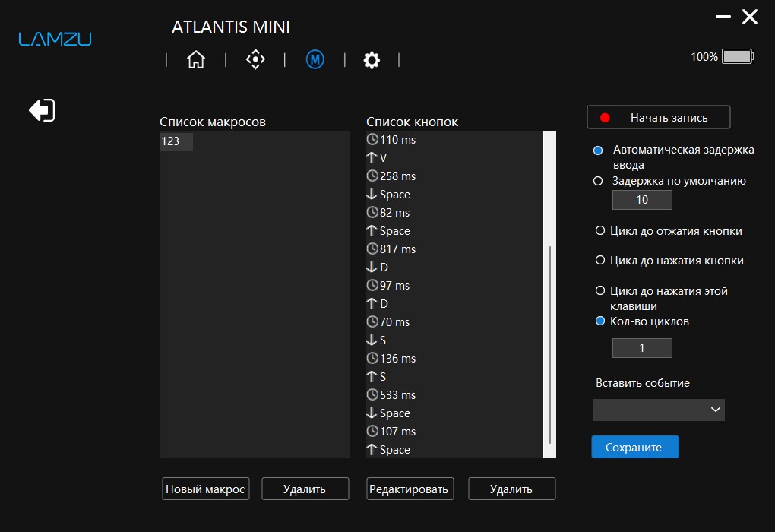Viewport: 775px width, 532px height.
Task: Select 'Цикл до нажатия кнопки' option
Action: click(x=600, y=260)
